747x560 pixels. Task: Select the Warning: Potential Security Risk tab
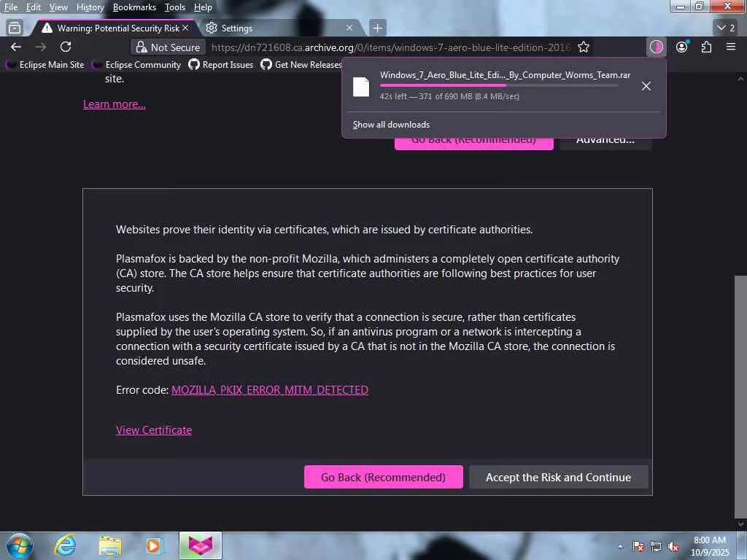click(115, 28)
